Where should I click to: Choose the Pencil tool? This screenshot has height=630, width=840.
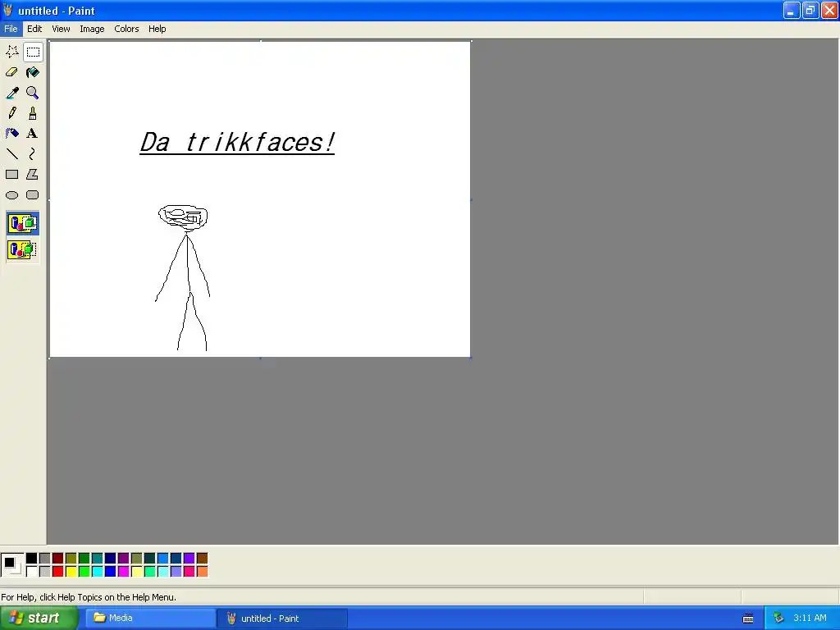[12, 113]
